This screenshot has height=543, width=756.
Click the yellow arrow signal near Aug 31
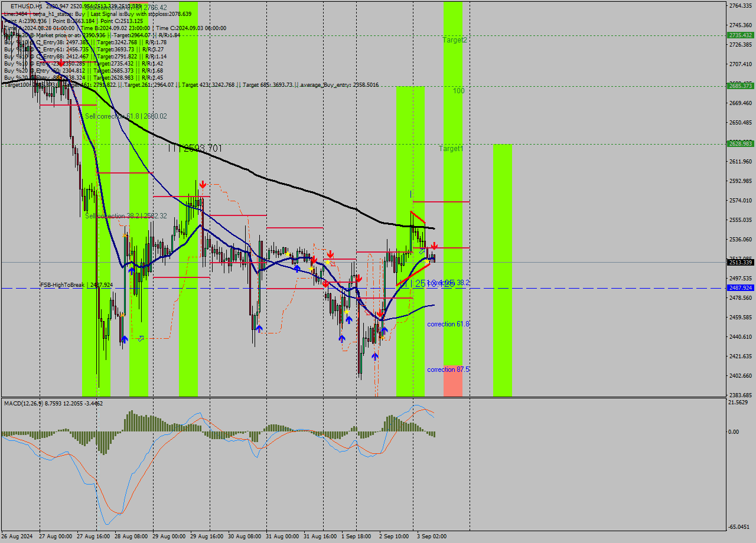(288, 254)
